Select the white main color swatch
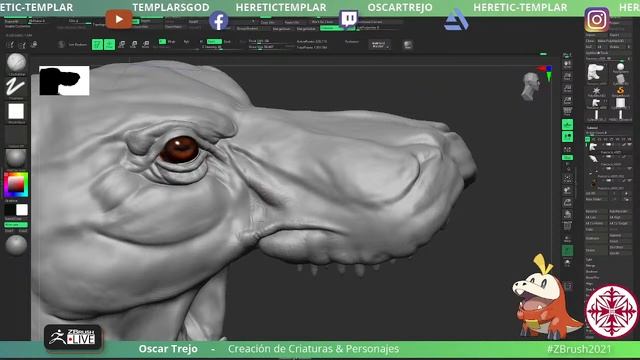Screen dimensions: 640x360 [x=22, y=210]
